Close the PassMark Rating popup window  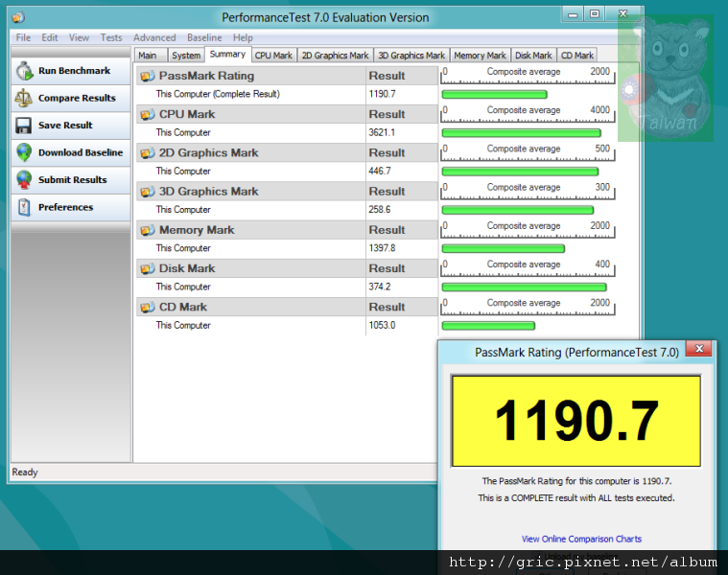tap(699, 349)
